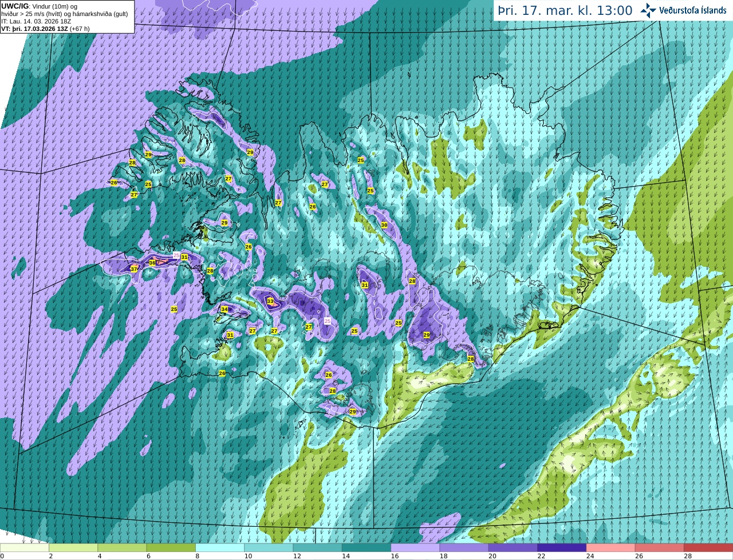Click the legend scale tick label 12
The image size is (733, 560).
click(297, 556)
